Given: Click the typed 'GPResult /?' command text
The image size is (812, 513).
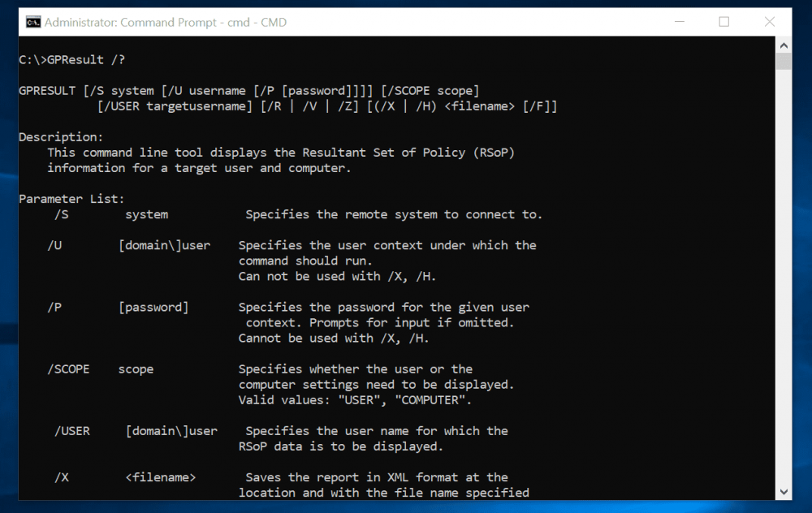Looking at the screenshot, I should (x=86, y=60).
